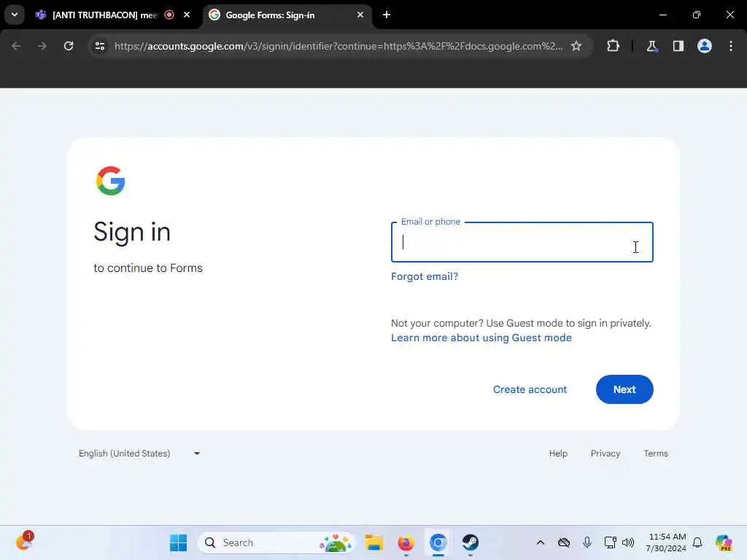This screenshot has width=747, height=560.
Task: Open the Windows Start menu
Action: 178,542
